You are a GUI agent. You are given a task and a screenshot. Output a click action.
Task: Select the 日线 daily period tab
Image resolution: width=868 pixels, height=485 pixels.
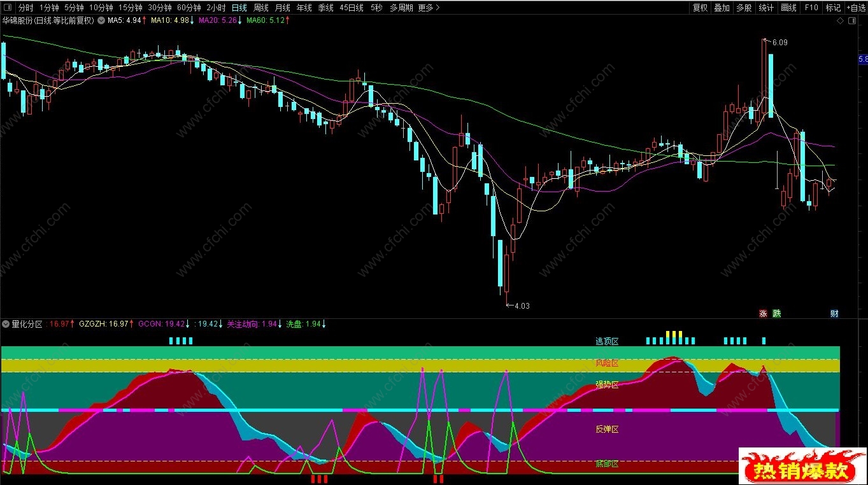pyautogui.click(x=239, y=8)
